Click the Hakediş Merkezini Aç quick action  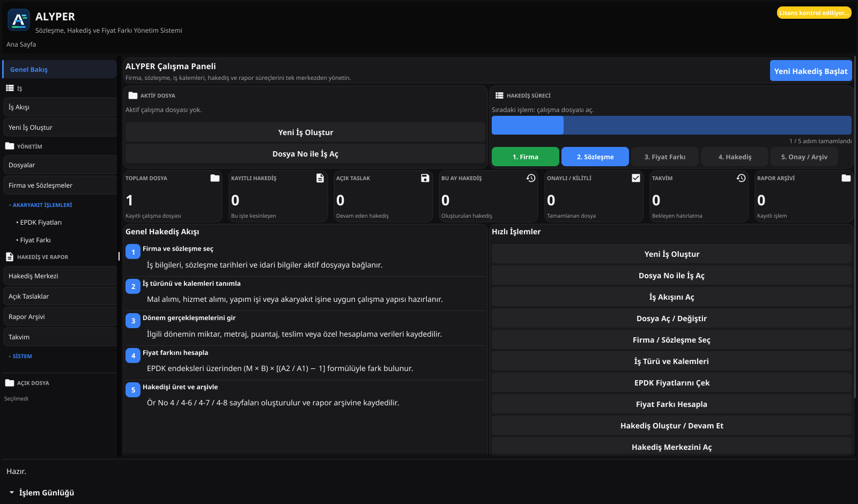pos(671,447)
